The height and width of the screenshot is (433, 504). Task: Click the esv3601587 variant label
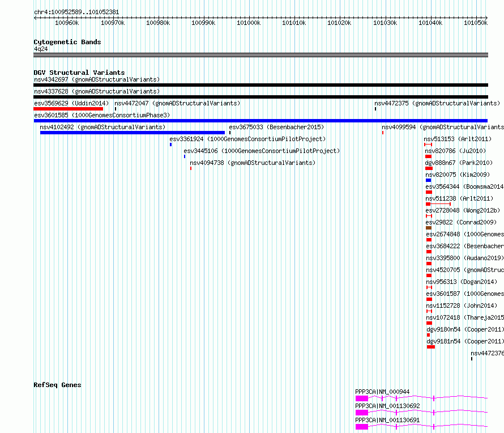(465, 294)
